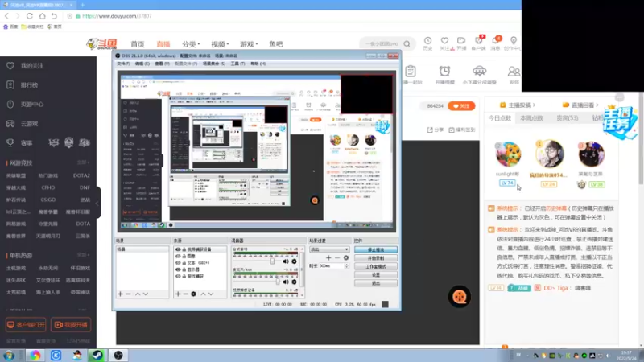Mute the second mixer channel speaker

(286, 282)
